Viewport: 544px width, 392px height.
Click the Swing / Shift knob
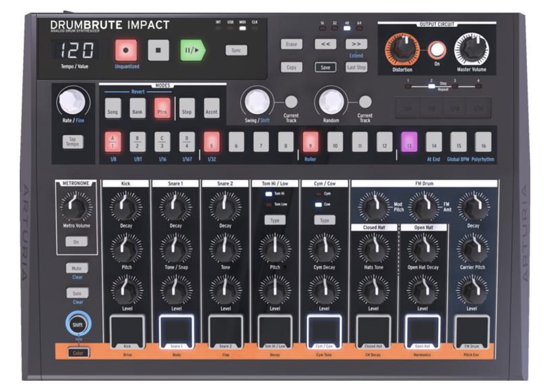pyautogui.click(x=257, y=102)
